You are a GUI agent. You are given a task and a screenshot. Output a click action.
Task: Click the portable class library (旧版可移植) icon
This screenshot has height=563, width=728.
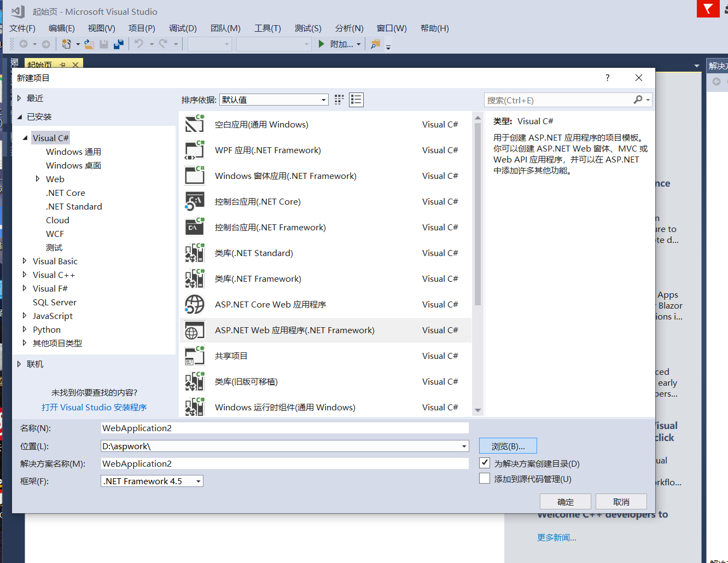click(195, 381)
